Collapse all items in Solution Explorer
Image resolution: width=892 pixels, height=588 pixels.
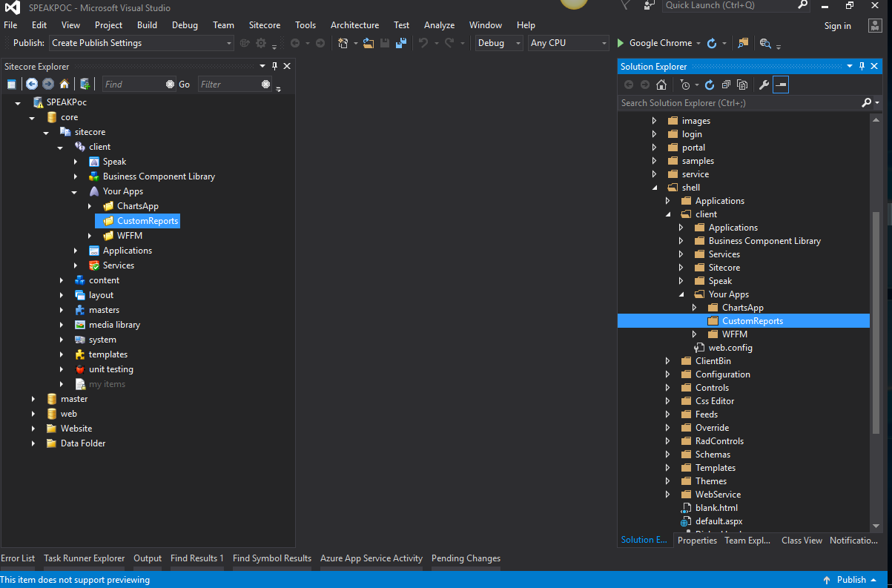(727, 84)
